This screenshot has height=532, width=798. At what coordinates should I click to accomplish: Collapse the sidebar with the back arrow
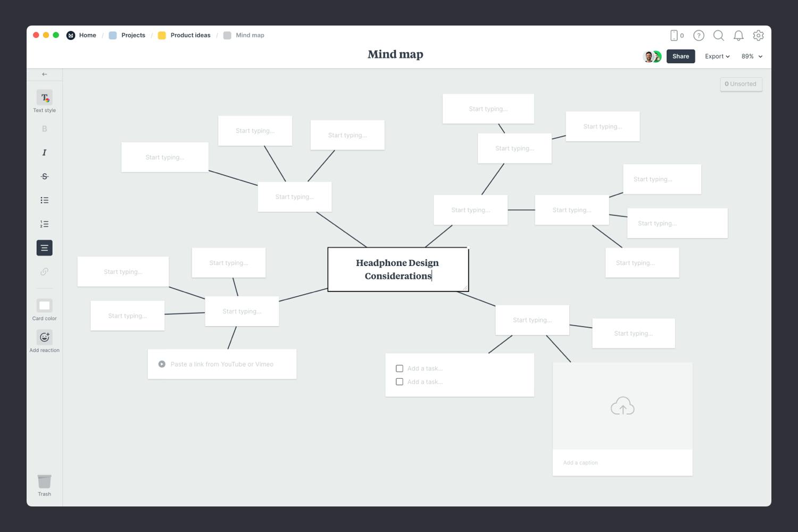click(x=44, y=74)
